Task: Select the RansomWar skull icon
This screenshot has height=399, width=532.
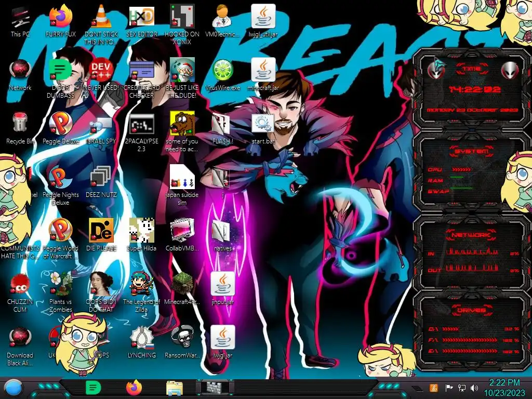Action: click(182, 343)
